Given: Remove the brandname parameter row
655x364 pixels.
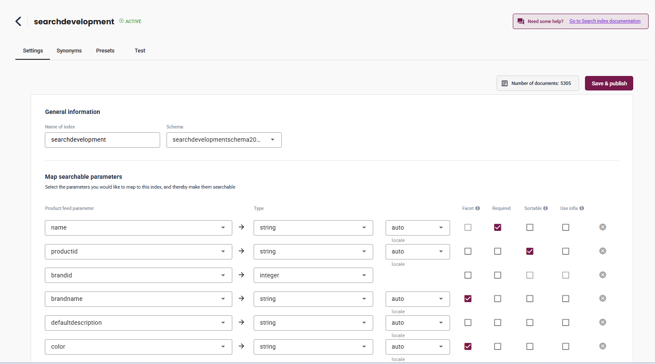Looking at the screenshot, I should coord(602,298).
